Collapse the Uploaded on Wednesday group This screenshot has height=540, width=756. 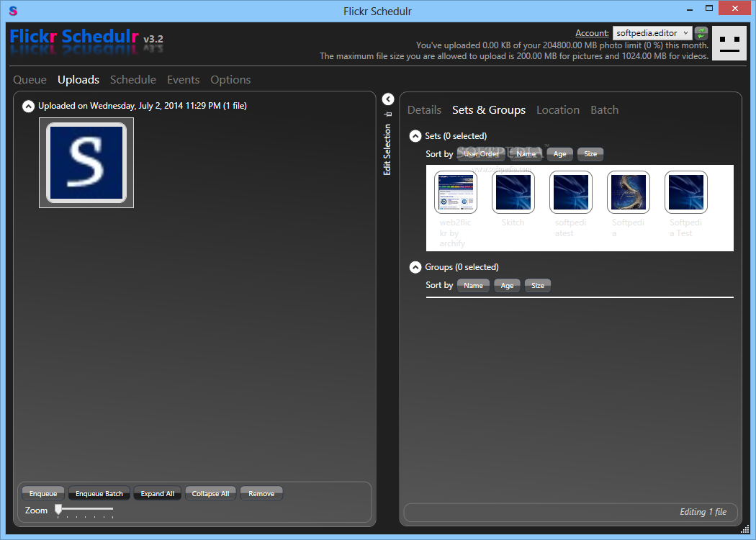click(29, 106)
